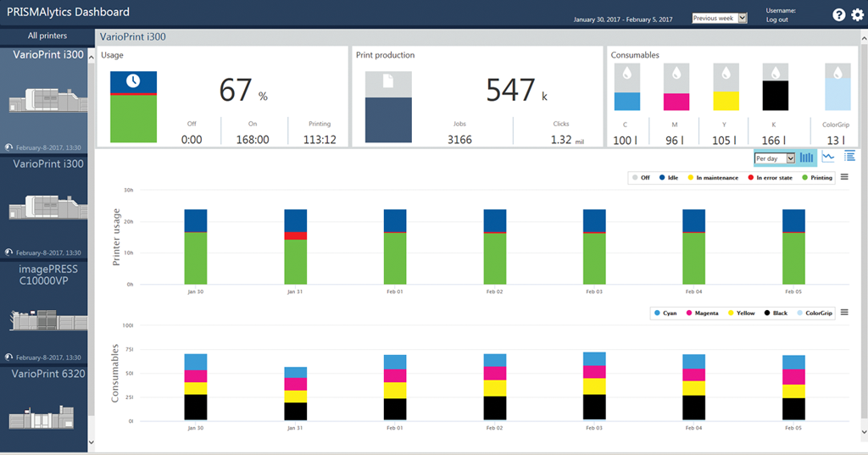Click the black ink level indicator
The width and height of the screenshot is (868, 455).
776,87
